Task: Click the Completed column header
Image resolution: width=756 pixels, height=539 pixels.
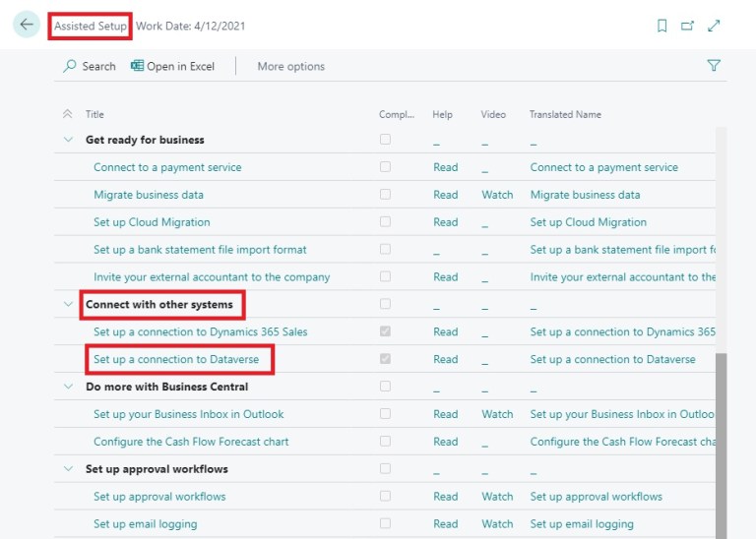Action: tap(397, 115)
